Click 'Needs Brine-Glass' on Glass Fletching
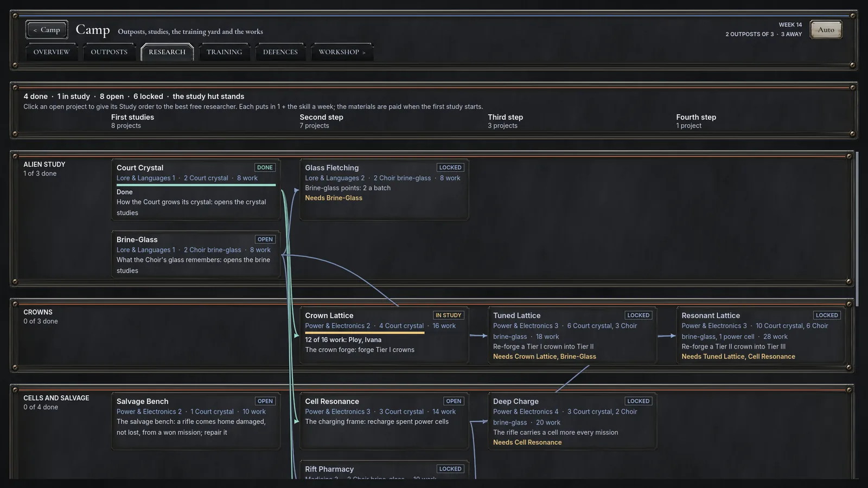The height and width of the screenshot is (488, 868). (x=334, y=198)
